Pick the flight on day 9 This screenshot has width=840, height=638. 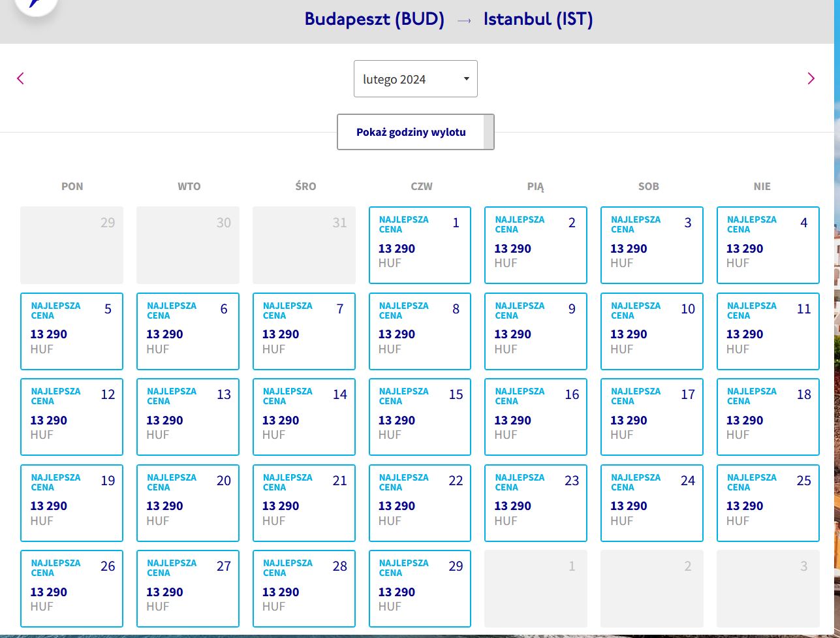[536, 331]
